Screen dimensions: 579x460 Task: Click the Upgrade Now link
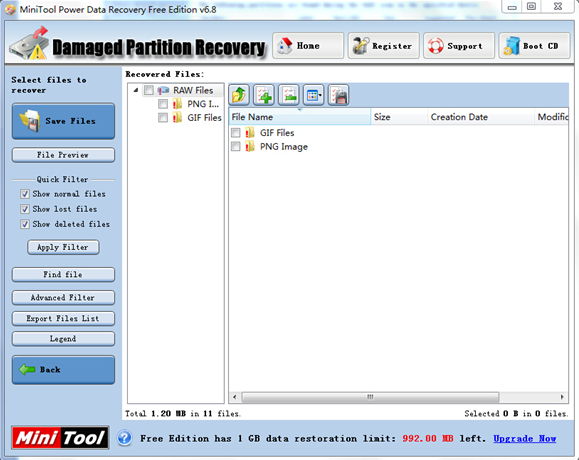point(525,439)
